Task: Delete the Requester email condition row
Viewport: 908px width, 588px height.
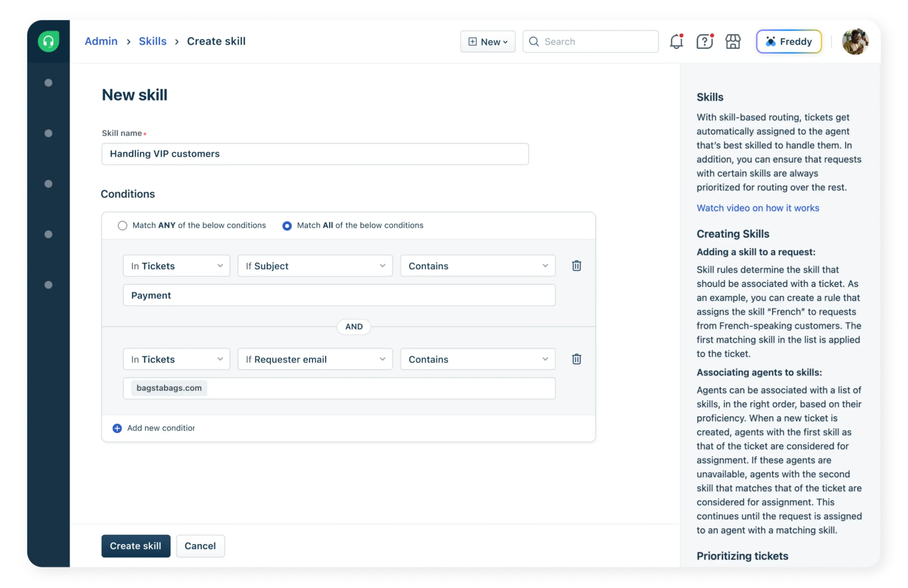Action: click(577, 359)
